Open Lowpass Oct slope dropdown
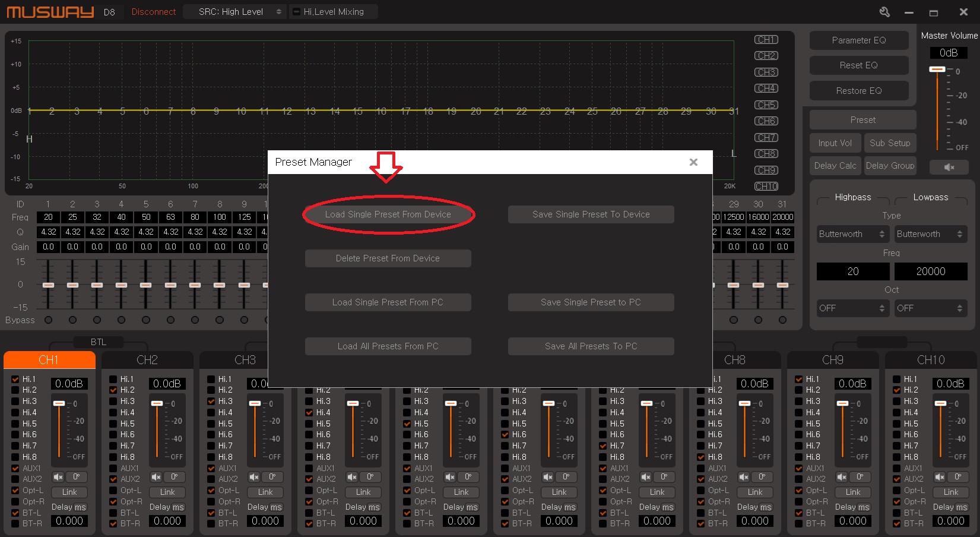The height and width of the screenshot is (537, 980). coord(930,308)
